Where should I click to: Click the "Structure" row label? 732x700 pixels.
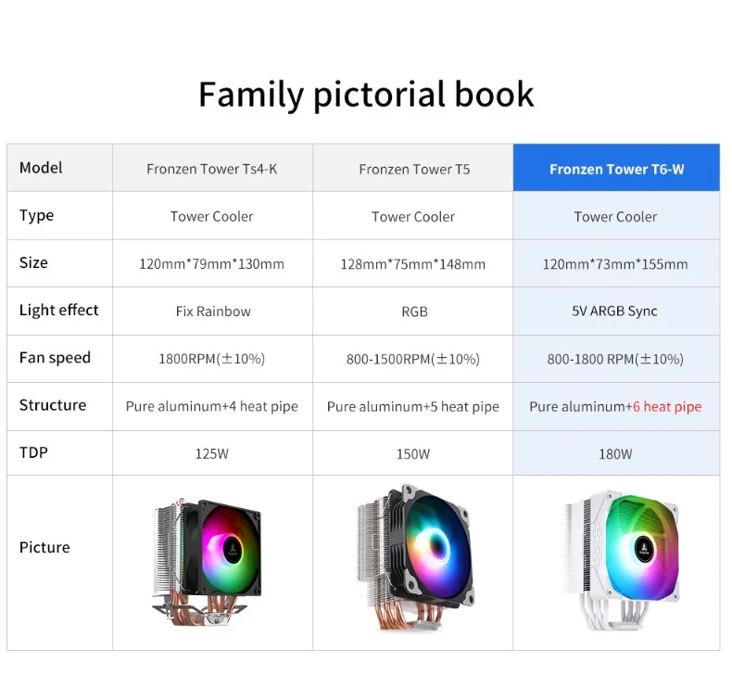[x=53, y=405]
